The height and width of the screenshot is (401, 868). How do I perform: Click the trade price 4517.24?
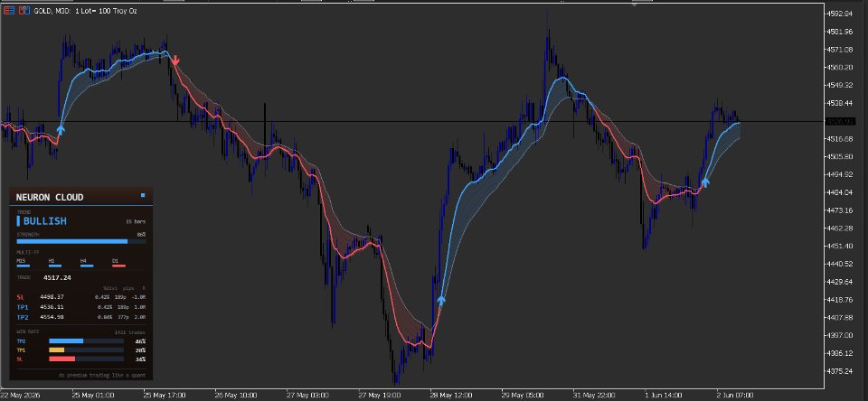[x=58, y=277]
